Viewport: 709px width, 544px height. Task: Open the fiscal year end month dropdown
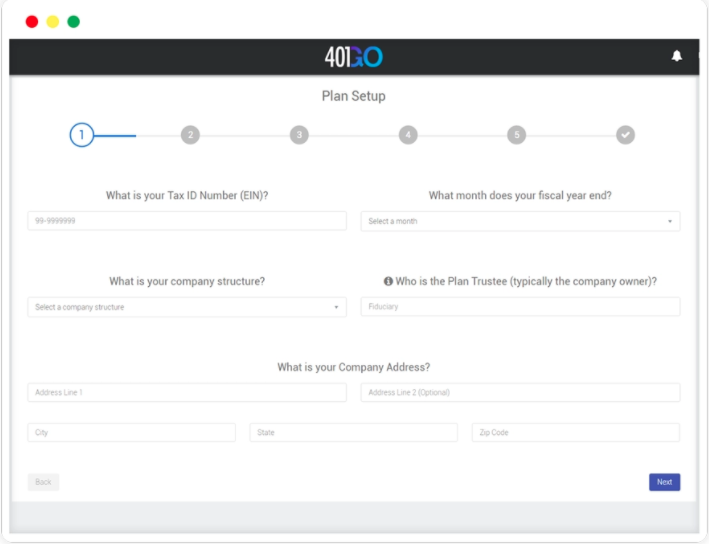click(520, 221)
